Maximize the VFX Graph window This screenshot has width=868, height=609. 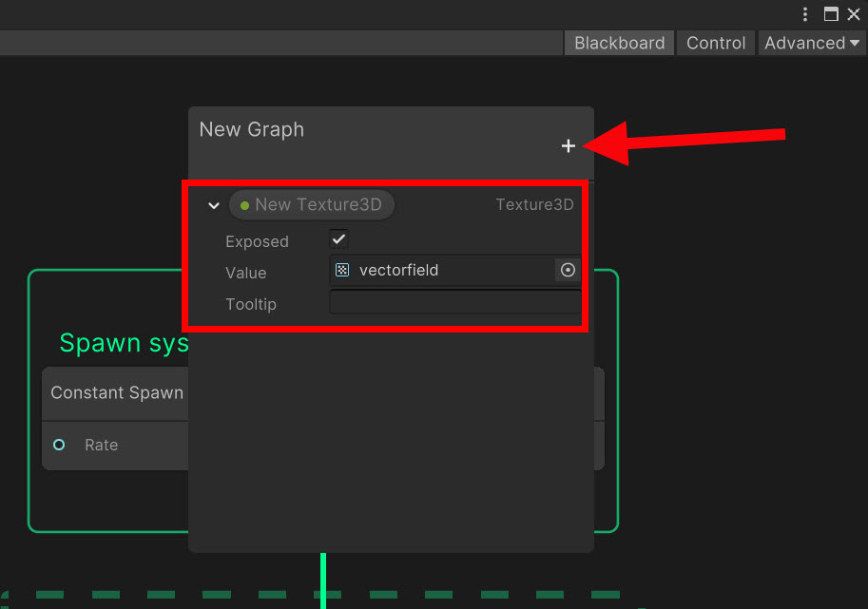[x=830, y=14]
